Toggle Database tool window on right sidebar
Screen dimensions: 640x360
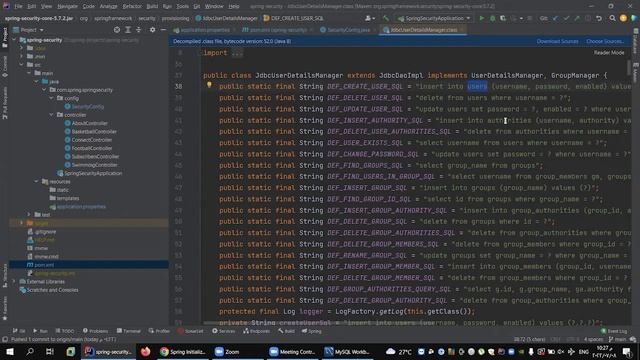(636, 42)
